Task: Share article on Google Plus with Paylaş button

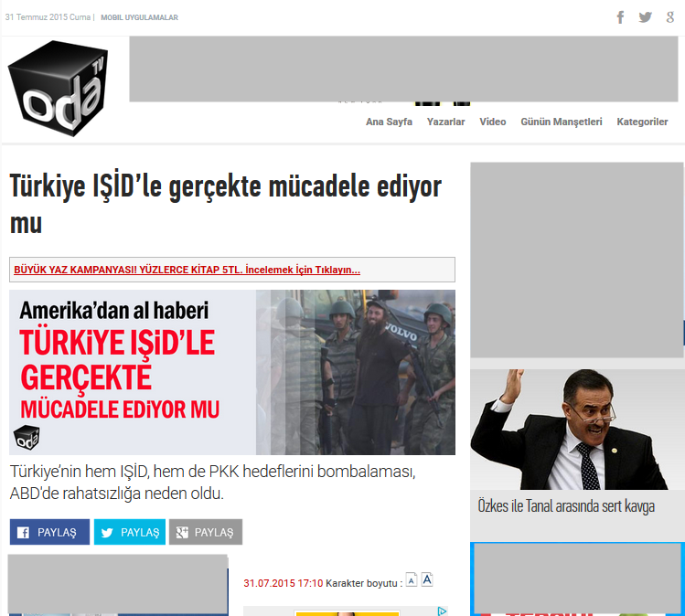Action: coord(205,532)
